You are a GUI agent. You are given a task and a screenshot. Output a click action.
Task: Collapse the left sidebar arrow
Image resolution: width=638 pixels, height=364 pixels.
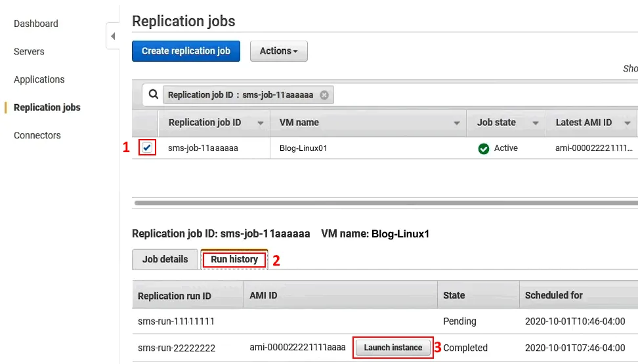pos(112,36)
